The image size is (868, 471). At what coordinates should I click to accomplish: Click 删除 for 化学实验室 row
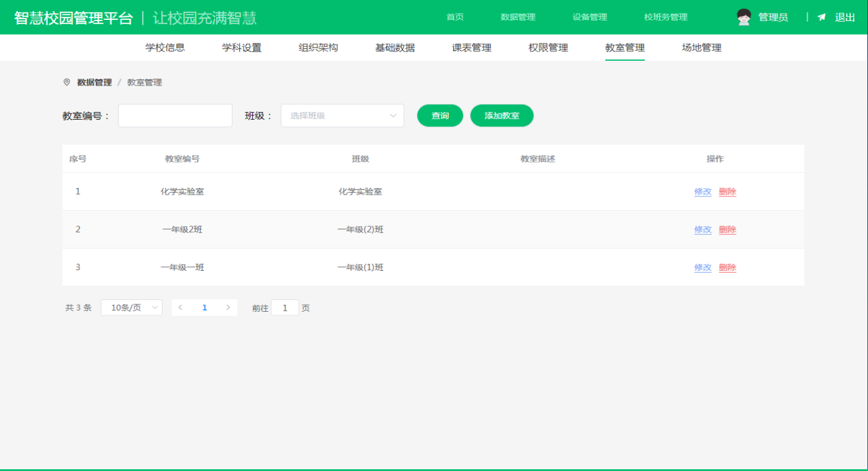pos(727,192)
